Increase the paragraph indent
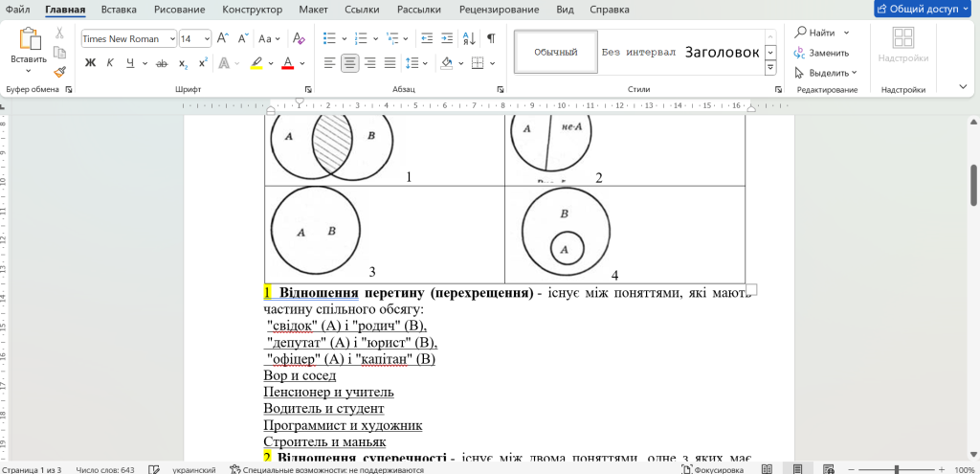Screen dimensions: 980x474 (x=445, y=39)
